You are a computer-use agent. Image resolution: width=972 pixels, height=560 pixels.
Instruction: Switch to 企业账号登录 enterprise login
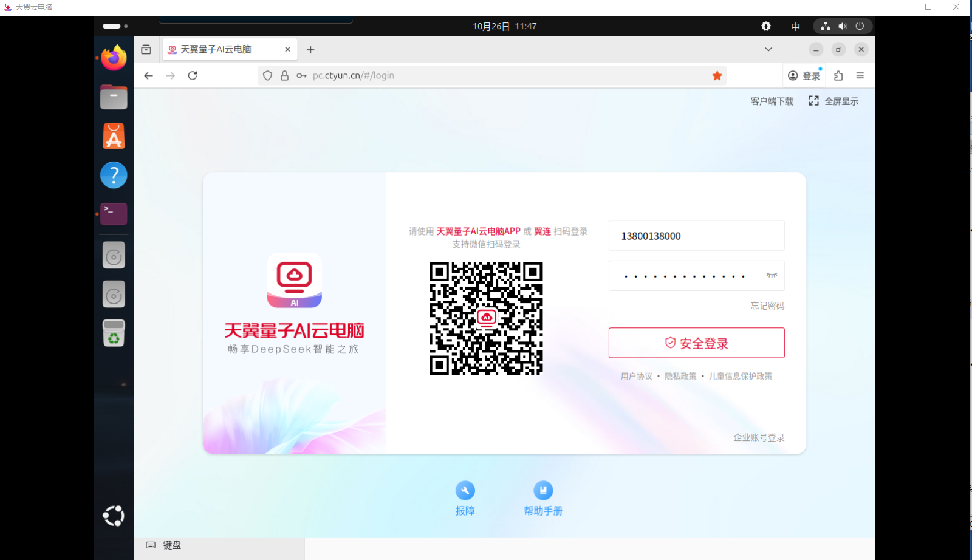(759, 437)
